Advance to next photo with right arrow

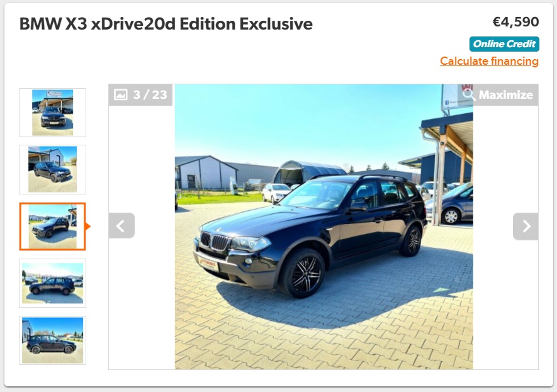(526, 226)
